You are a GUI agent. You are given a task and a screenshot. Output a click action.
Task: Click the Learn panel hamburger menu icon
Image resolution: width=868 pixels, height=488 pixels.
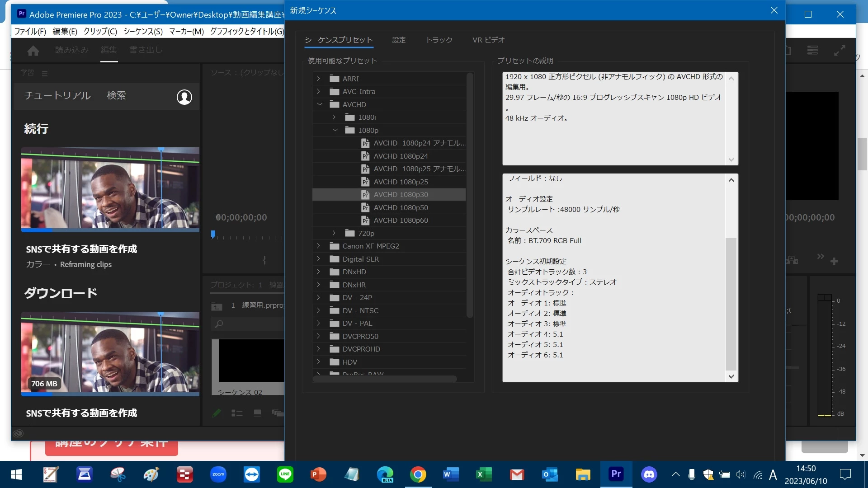pos(44,73)
